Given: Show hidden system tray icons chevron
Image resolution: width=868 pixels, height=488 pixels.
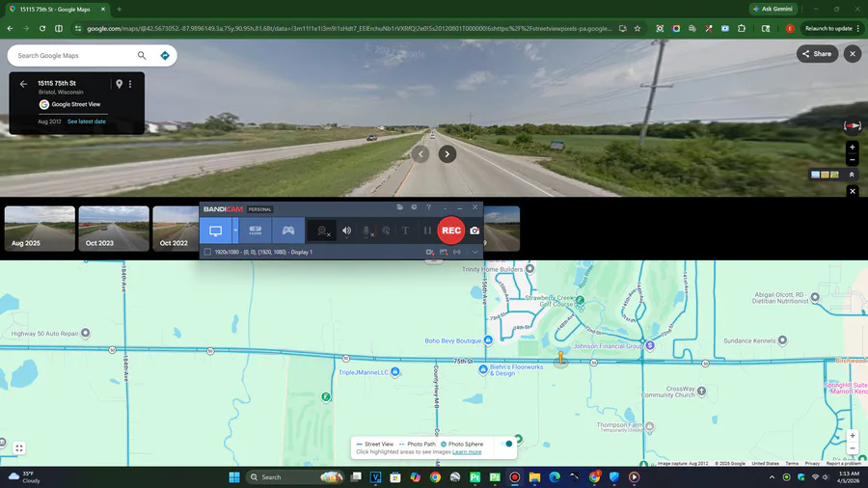Looking at the screenshot, I should [772, 477].
